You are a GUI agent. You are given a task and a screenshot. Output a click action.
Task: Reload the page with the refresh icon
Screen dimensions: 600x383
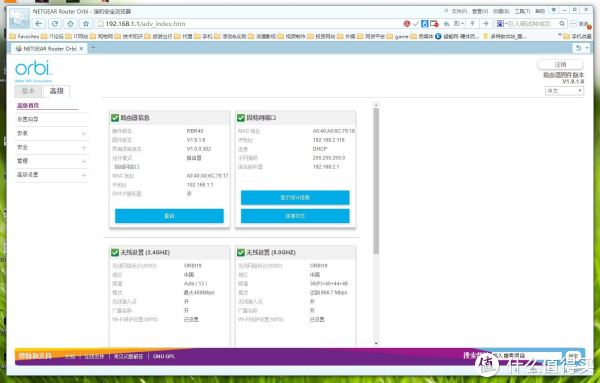(x=55, y=24)
